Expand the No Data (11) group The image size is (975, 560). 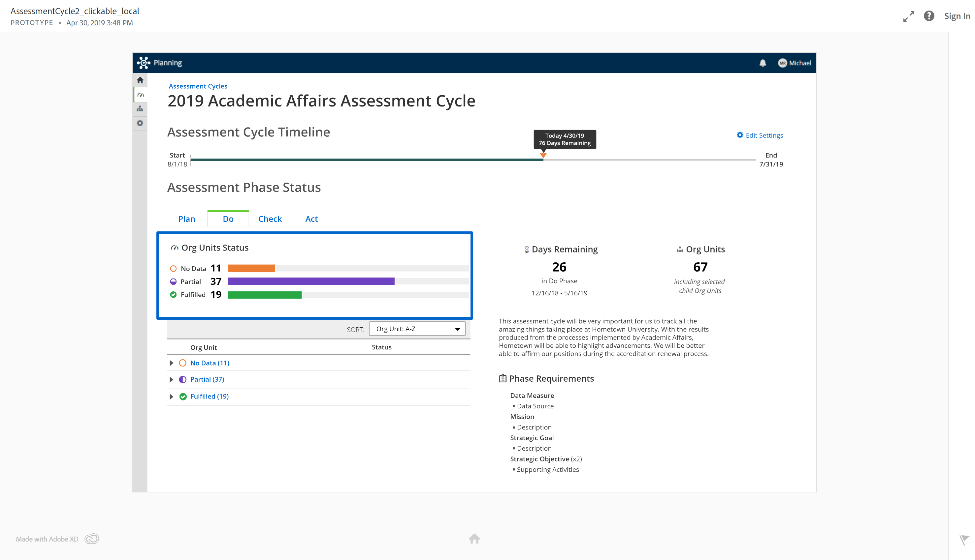171,363
